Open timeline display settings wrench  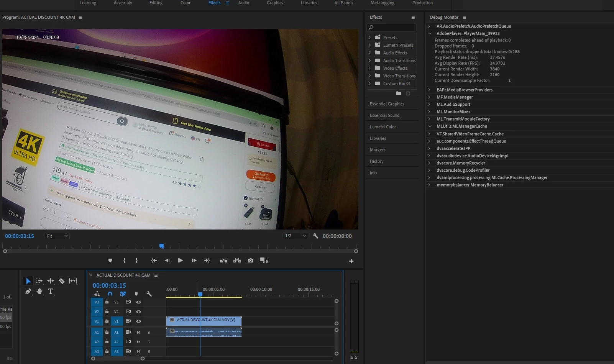coord(149,294)
